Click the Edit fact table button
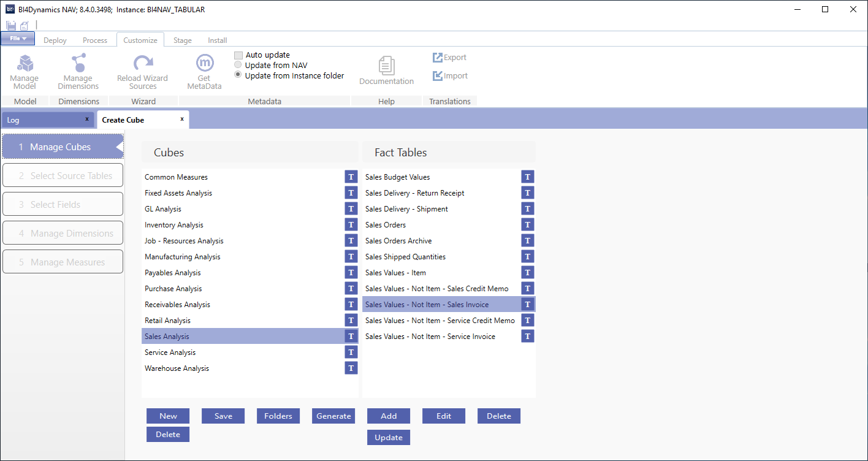This screenshot has width=868, height=461. coord(444,416)
